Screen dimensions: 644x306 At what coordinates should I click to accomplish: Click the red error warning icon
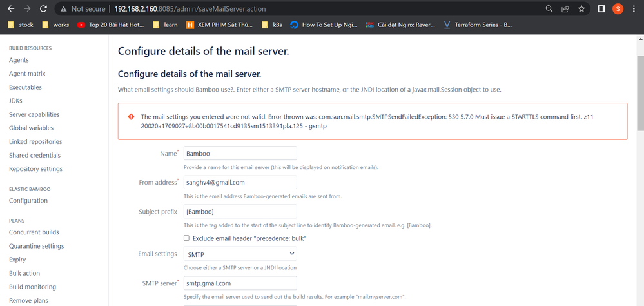[131, 116]
